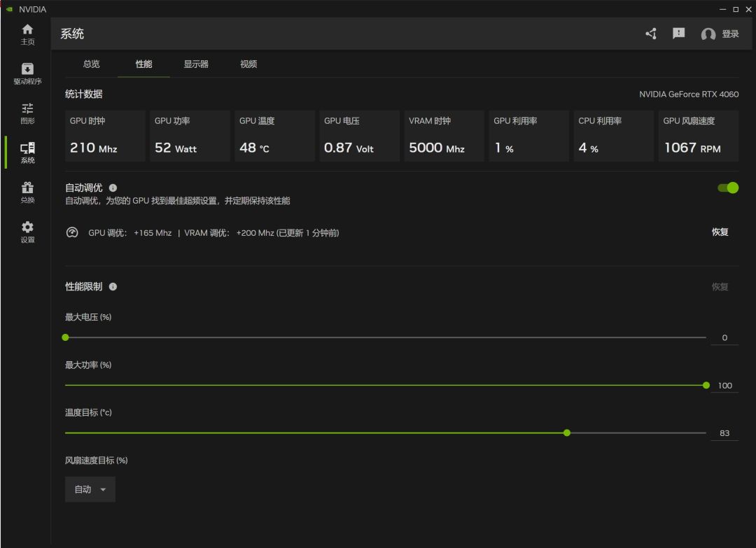Switch to the 显示器 tab
The image size is (756, 548).
point(196,64)
